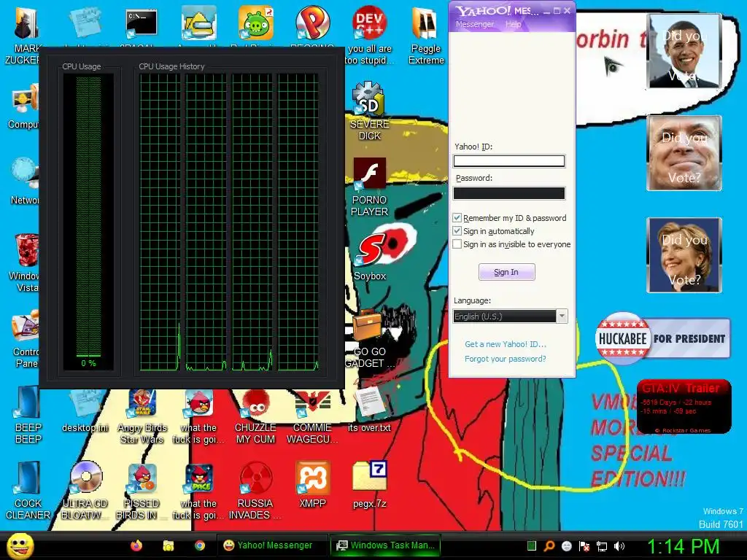Open the Dev-C++ 'you all are too stupid' icon
Image resolution: width=747 pixels, height=560 pixels.
[x=369, y=23]
